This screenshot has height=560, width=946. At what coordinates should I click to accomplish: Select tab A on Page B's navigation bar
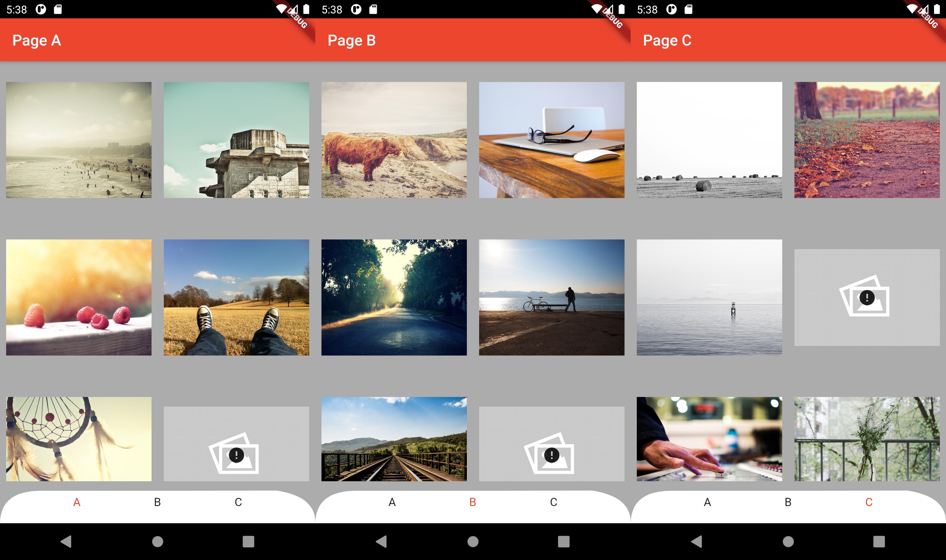tap(392, 502)
